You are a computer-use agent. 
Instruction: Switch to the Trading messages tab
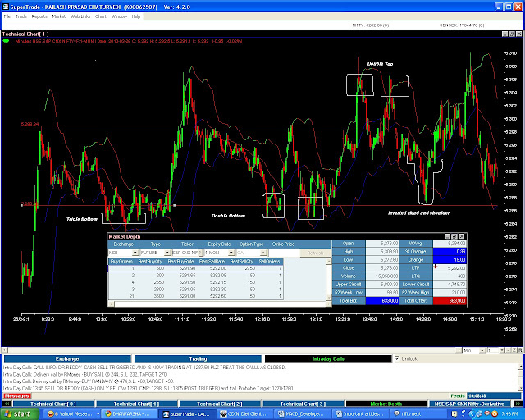(198, 358)
